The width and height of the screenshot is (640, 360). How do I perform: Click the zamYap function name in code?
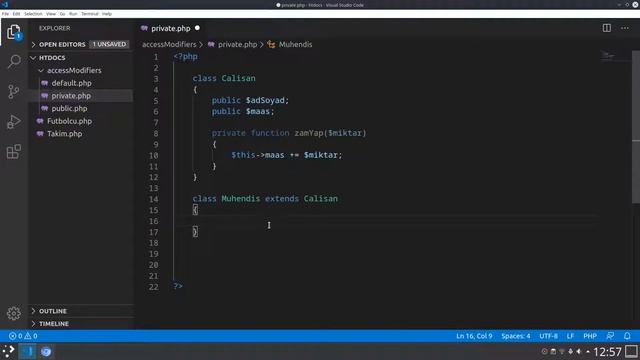pyautogui.click(x=309, y=133)
